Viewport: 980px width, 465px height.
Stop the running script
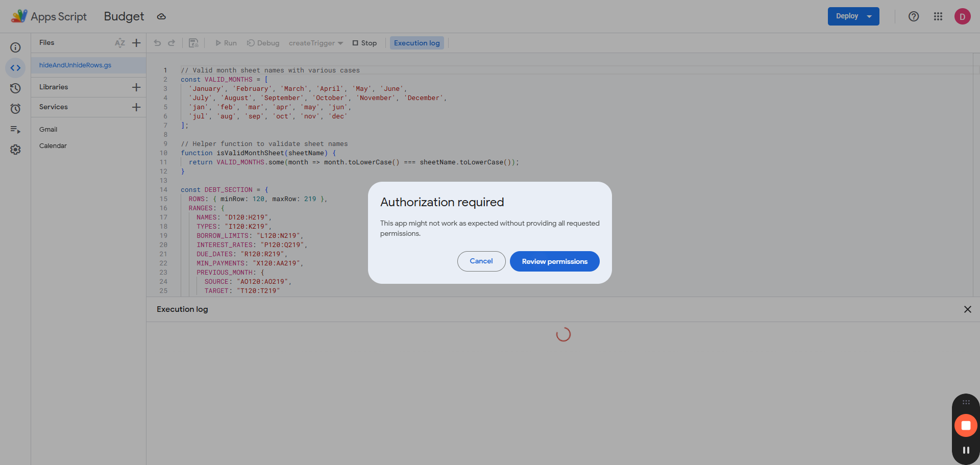click(x=364, y=43)
